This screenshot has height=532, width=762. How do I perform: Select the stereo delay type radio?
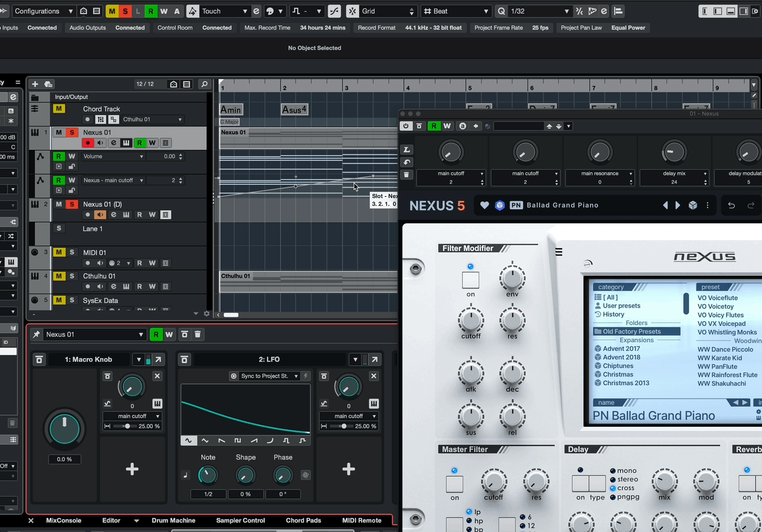[x=613, y=479]
